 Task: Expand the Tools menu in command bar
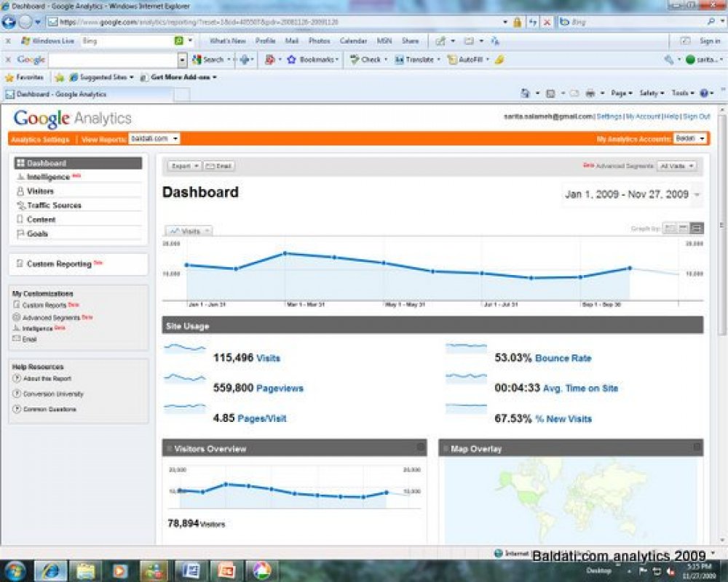tap(683, 93)
